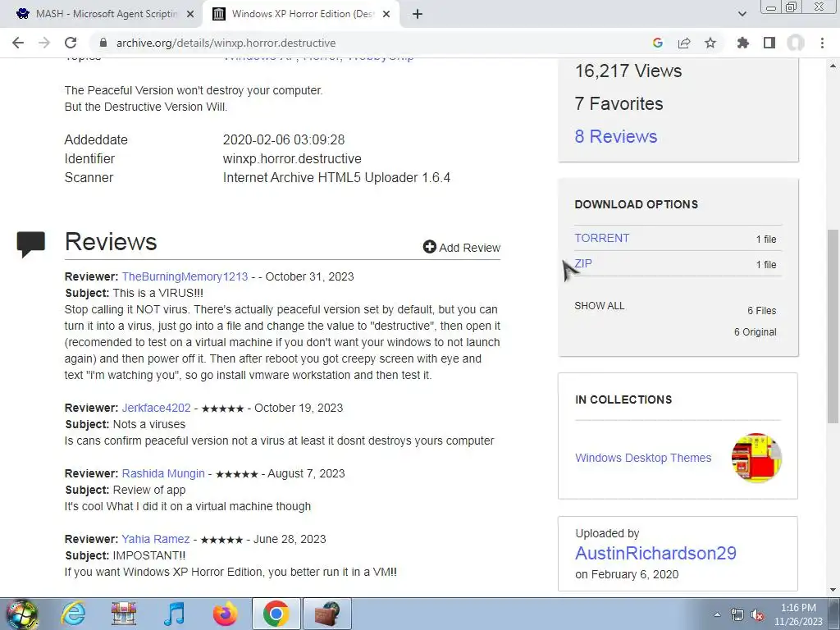Open reviewer Rashida Mungin profile
The width and height of the screenshot is (840, 630).
pyautogui.click(x=163, y=473)
